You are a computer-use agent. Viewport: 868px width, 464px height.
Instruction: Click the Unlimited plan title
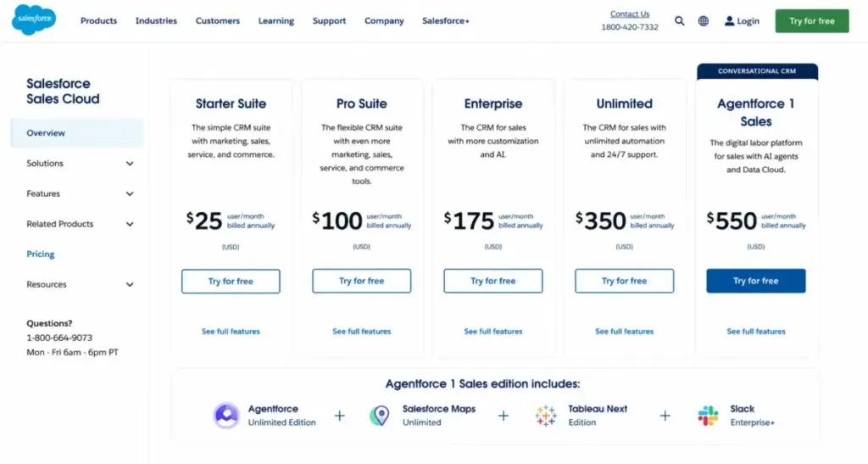[x=625, y=103]
